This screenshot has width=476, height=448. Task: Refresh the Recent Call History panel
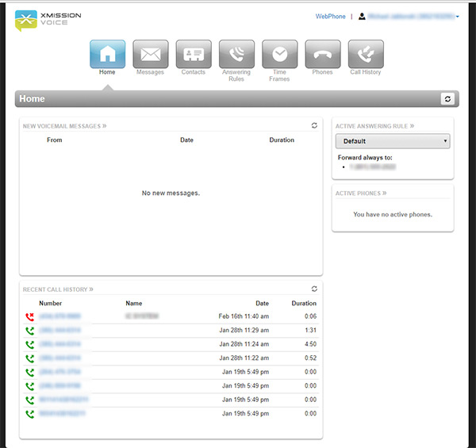(314, 289)
